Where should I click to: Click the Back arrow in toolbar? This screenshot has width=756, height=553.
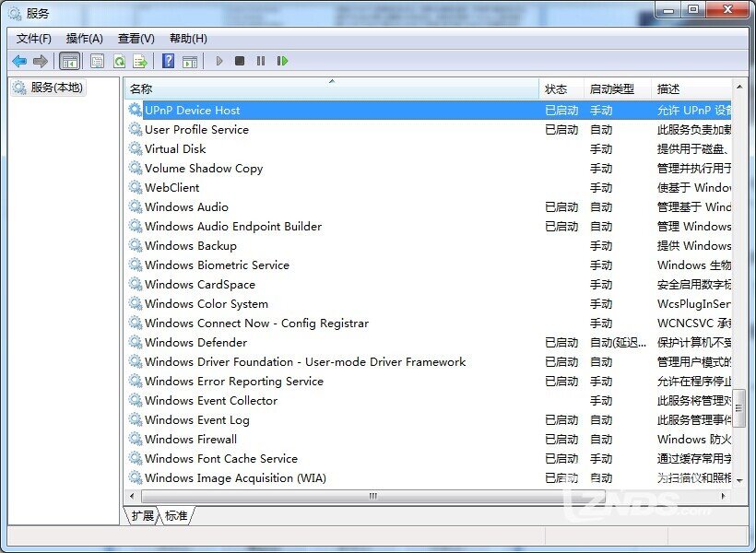point(19,61)
